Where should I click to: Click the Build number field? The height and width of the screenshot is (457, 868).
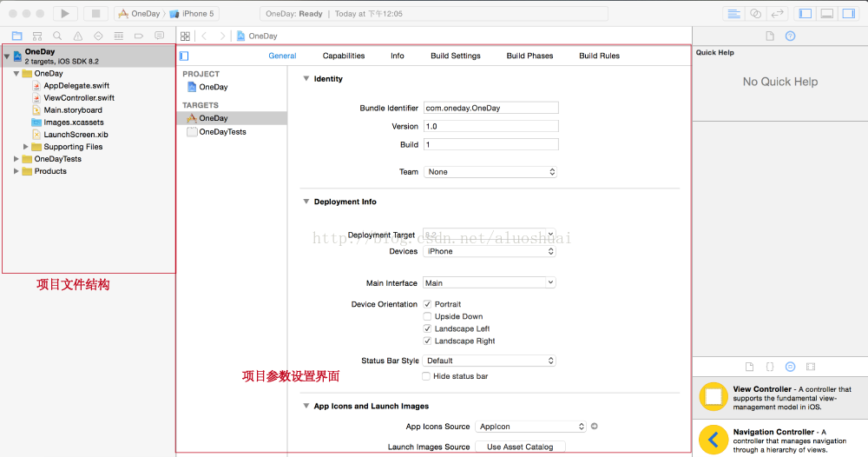tap(491, 144)
